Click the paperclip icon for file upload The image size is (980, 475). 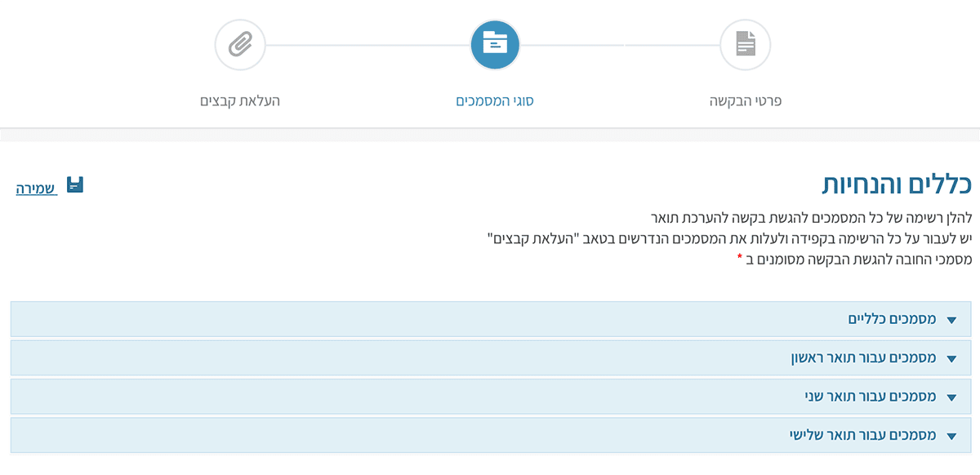click(239, 45)
